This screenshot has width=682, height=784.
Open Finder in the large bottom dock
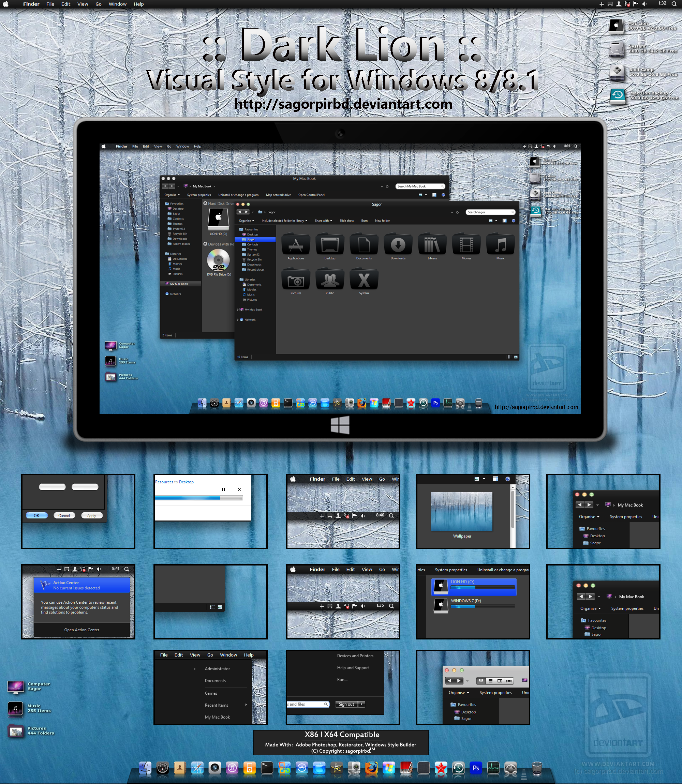pyautogui.click(x=145, y=768)
